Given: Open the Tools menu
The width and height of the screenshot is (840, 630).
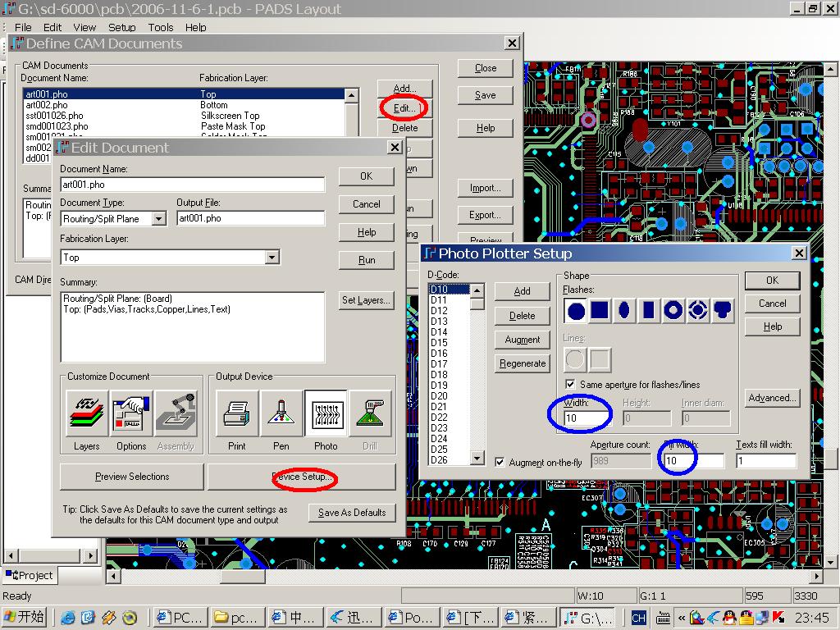Looking at the screenshot, I should click(x=161, y=27).
